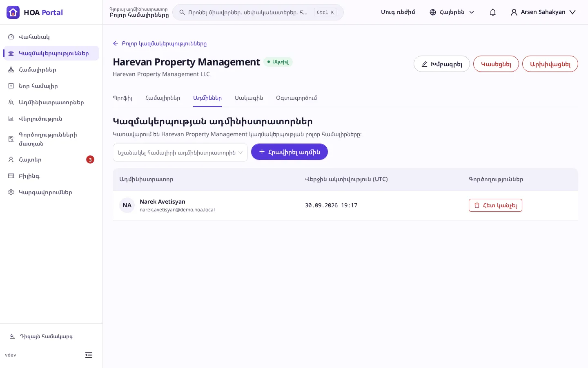588x368 pixels.
Task: Revoke Narek Avetisyan with Հետ կանչել
Action: tap(495, 205)
